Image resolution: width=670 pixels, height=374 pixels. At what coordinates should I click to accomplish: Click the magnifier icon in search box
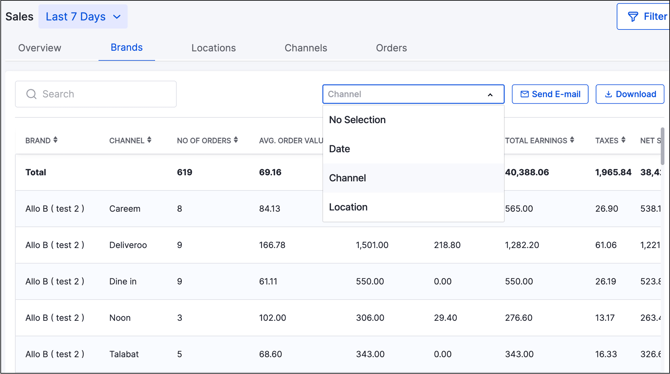[x=31, y=94]
